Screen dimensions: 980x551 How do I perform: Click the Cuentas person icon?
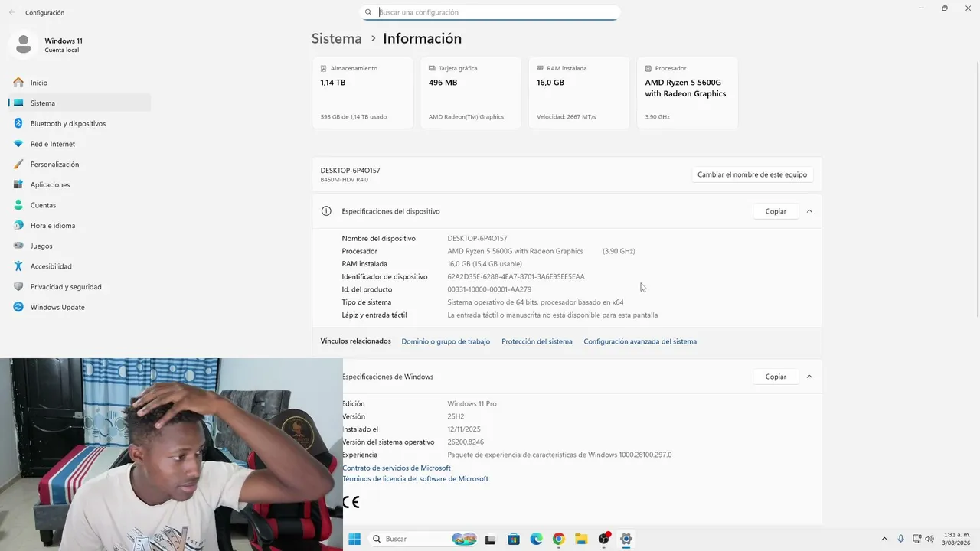coord(18,205)
